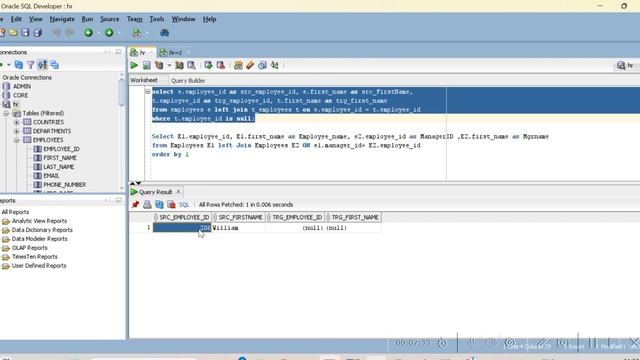Screen dimensions: 640x360
Task: Click the Autotrace icon
Action: tap(179, 65)
